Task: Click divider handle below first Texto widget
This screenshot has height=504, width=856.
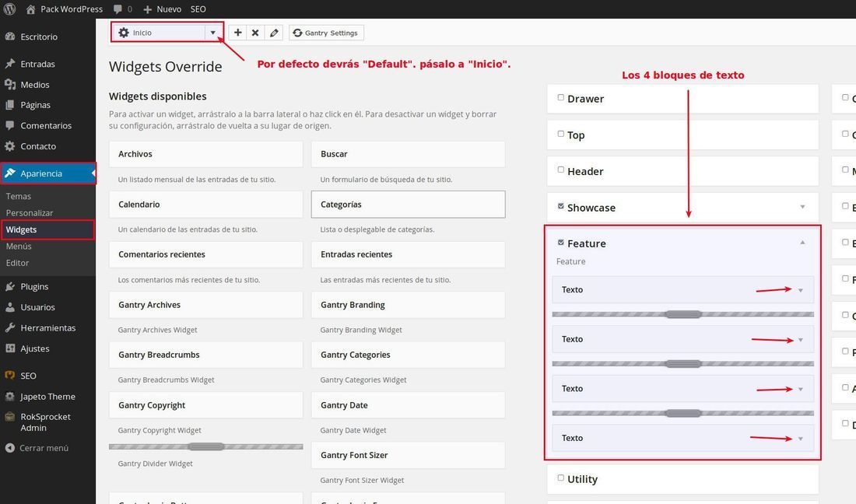Action: tap(683, 314)
